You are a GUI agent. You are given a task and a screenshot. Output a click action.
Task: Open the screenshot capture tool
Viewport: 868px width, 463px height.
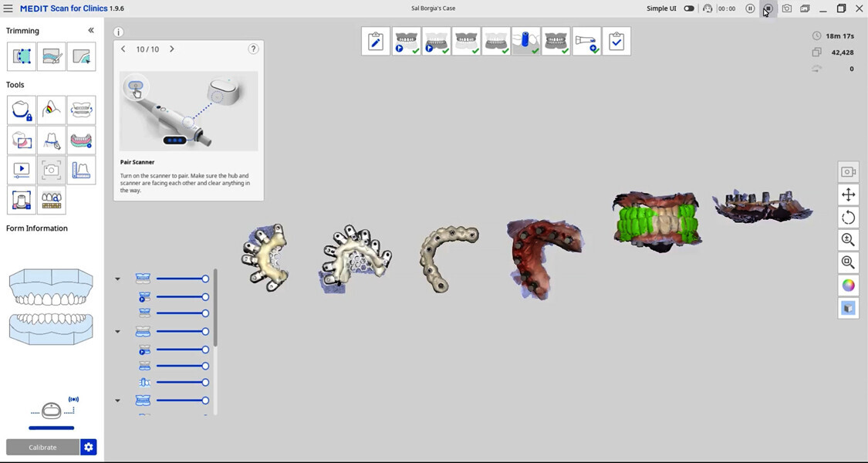pyautogui.click(x=51, y=170)
